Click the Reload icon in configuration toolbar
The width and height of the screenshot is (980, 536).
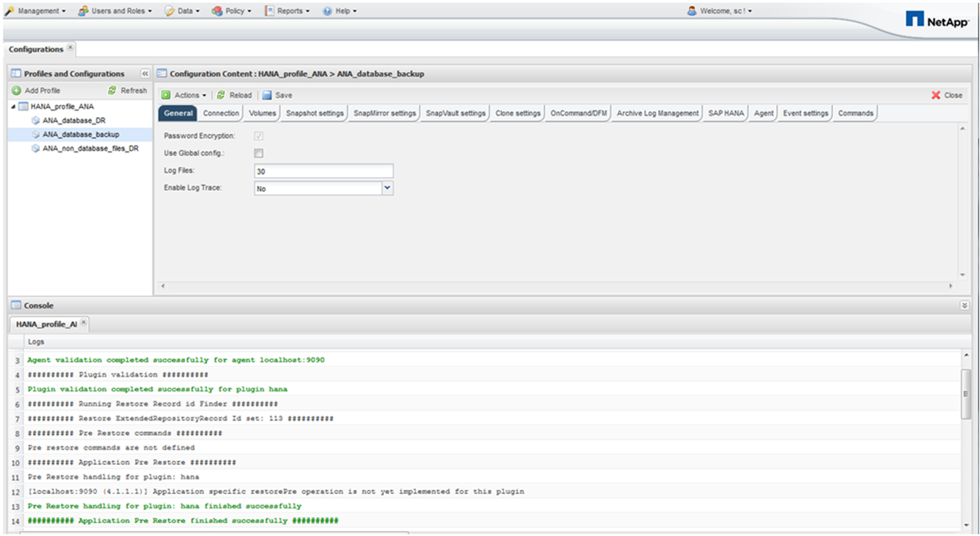tap(221, 95)
